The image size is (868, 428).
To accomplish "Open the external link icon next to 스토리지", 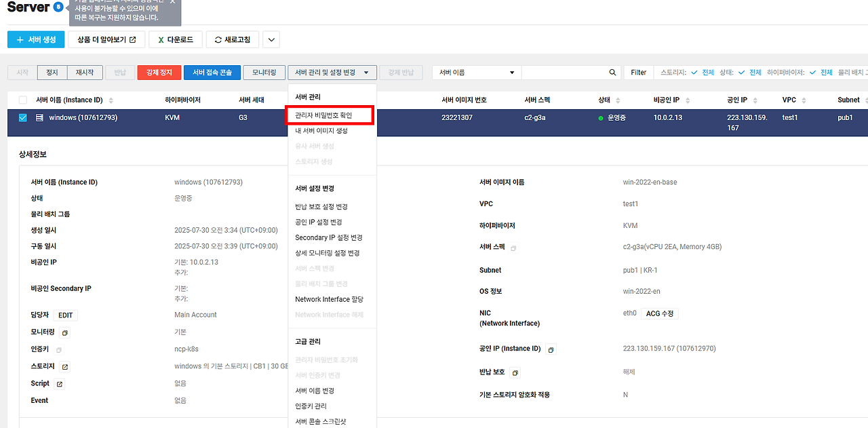I will tap(64, 367).
